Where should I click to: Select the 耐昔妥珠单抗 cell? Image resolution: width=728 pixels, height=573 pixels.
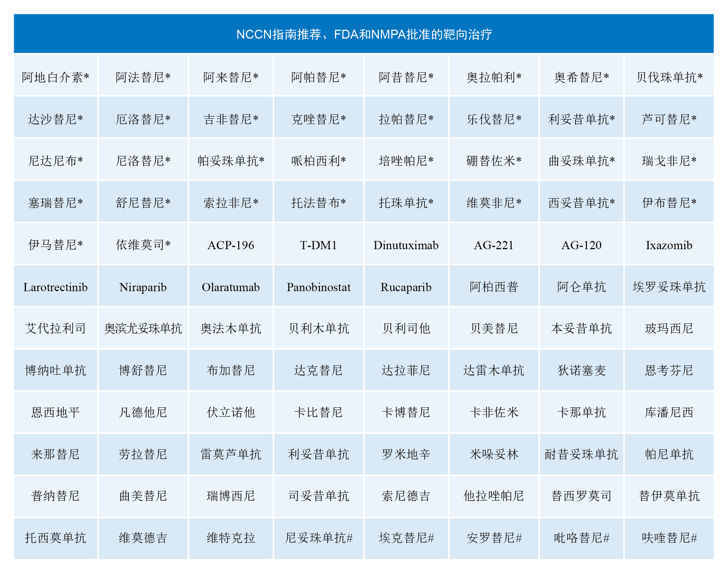[581, 454]
